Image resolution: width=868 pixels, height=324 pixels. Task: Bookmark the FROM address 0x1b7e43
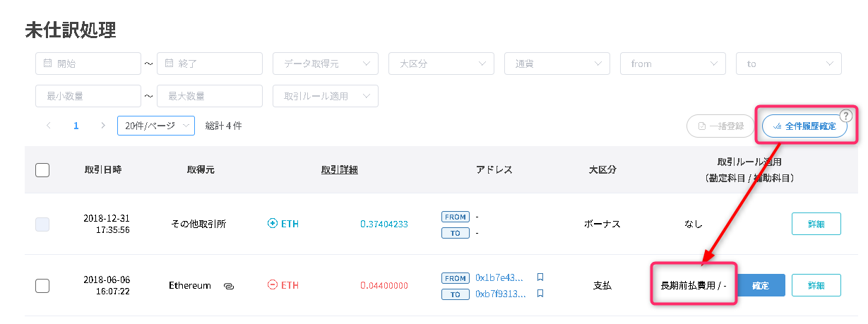(x=540, y=277)
